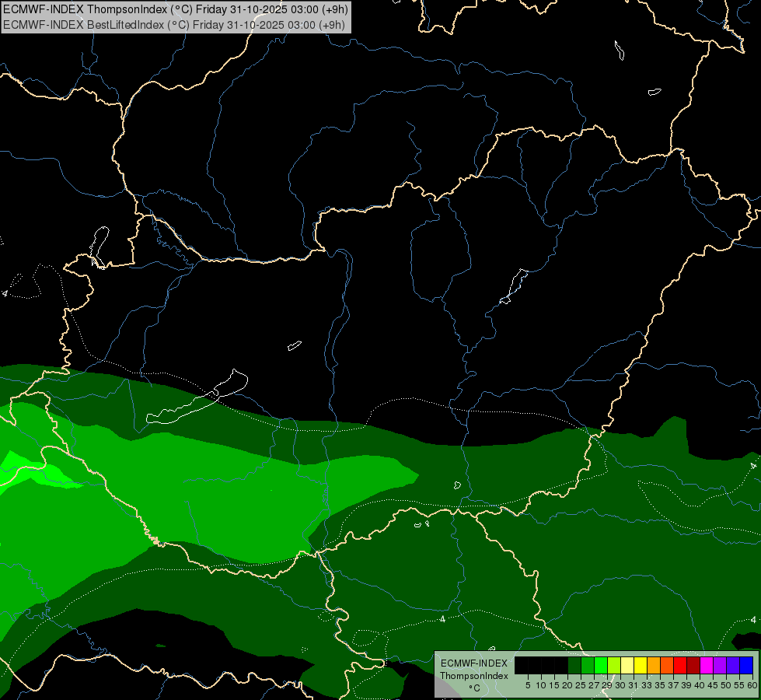Click the legend tick label 30

[x=620, y=685]
